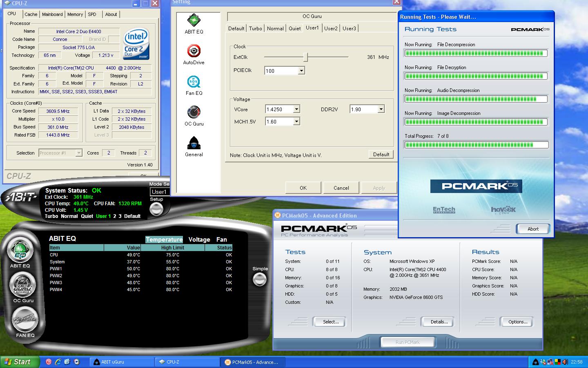
Task: Click round ABIT EQ button in uGuru panel
Action: [20, 250]
